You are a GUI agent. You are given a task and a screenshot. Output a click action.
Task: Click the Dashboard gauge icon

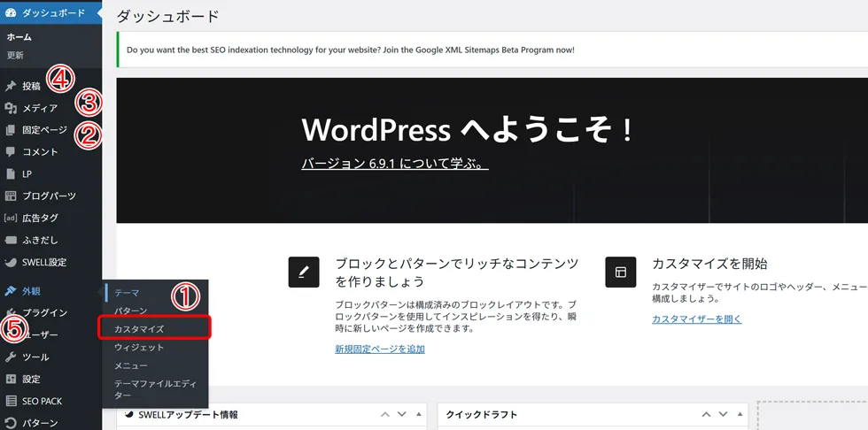click(x=11, y=13)
